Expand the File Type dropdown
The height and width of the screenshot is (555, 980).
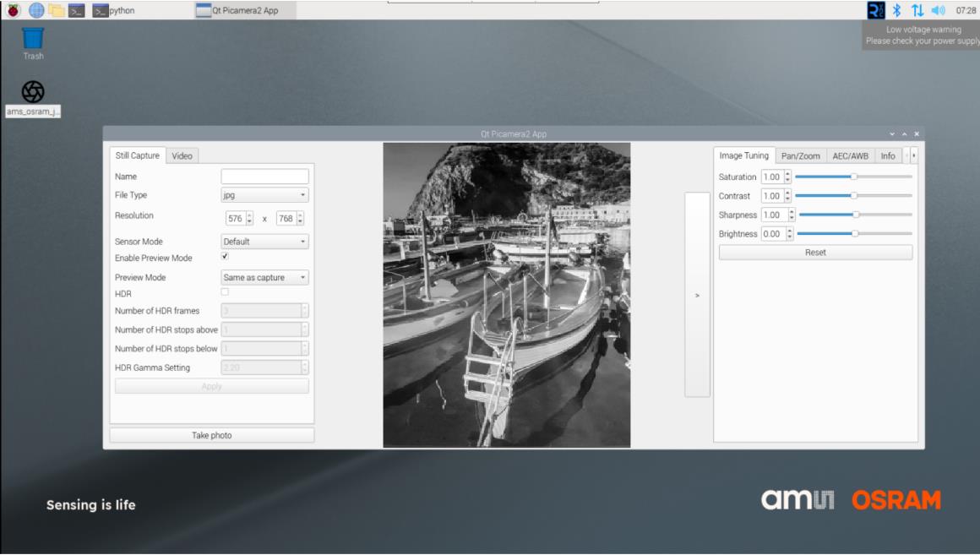264,195
